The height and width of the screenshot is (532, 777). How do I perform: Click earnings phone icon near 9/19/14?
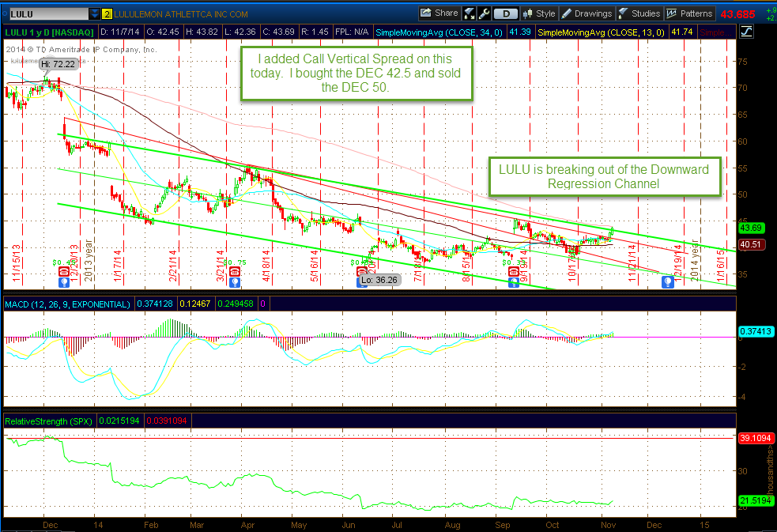(x=513, y=271)
